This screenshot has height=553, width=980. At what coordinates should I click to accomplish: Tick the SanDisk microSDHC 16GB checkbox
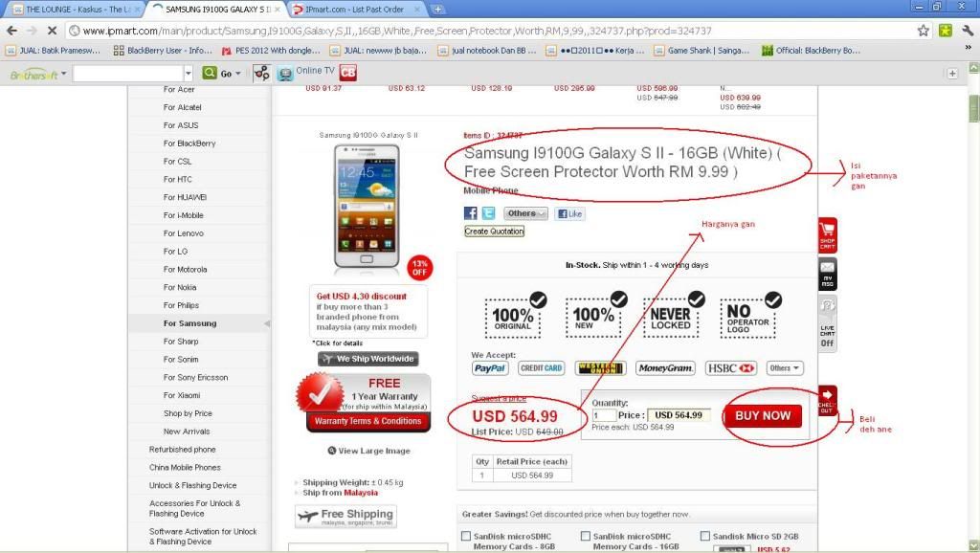coord(585,536)
